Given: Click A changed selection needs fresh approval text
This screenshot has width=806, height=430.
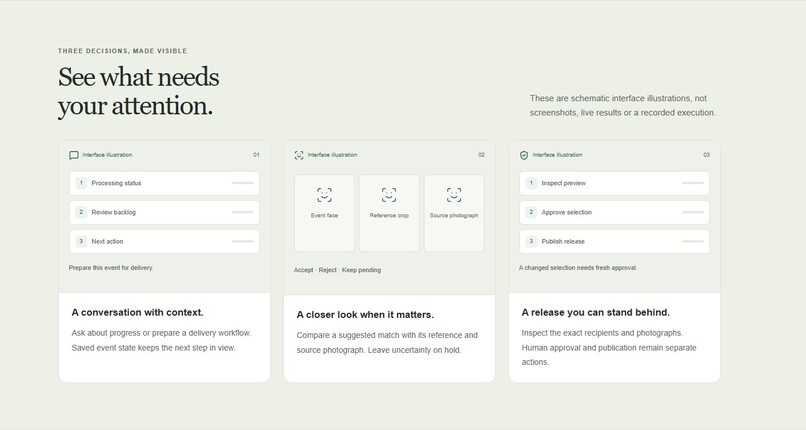Looking at the screenshot, I should click(x=578, y=268).
